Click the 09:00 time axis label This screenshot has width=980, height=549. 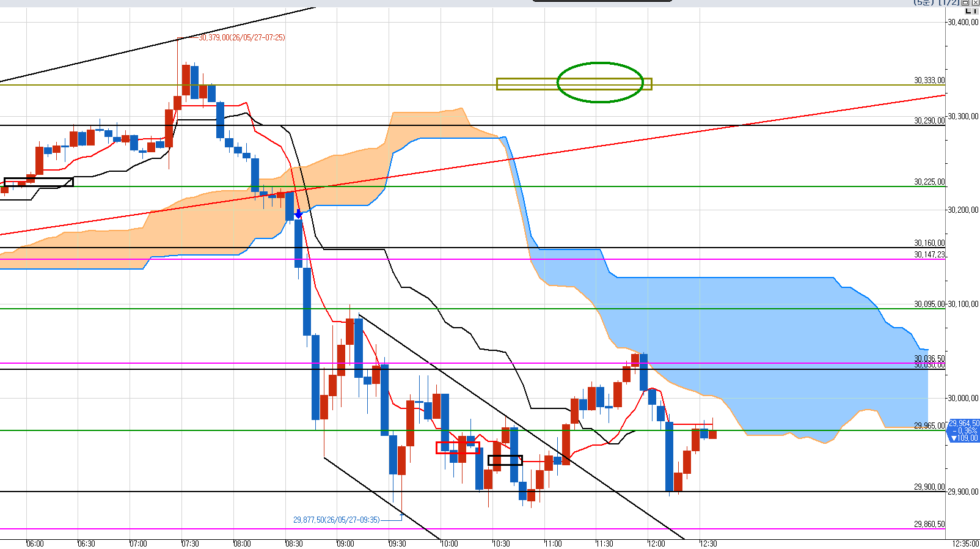[x=345, y=543]
